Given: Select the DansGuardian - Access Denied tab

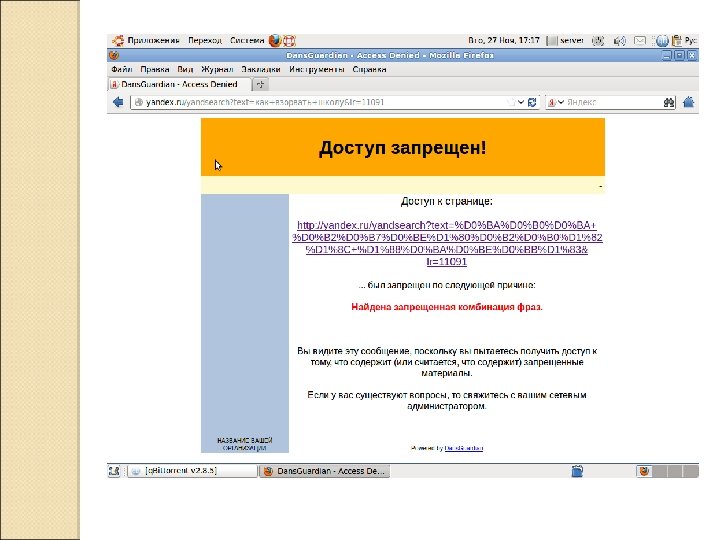Looking at the screenshot, I should tap(180, 84).
